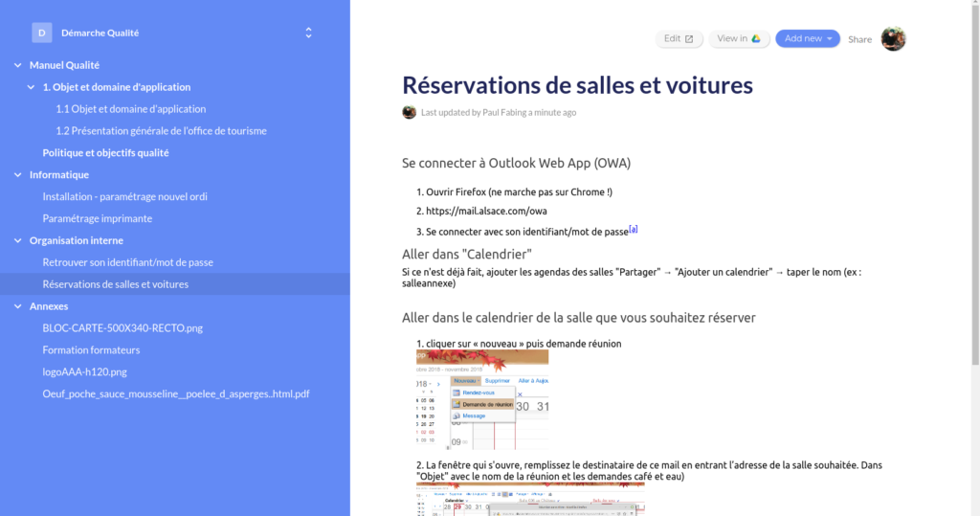Click the Share link
This screenshot has height=516, width=980.
(x=860, y=39)
